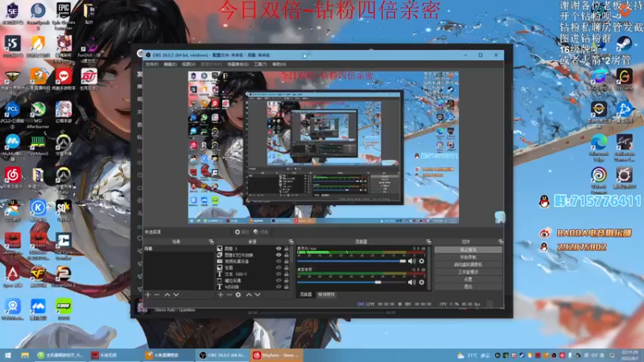Open Microsoft Edge desktop icon
This screenshot has height=362, width=644.
click(x=599, y=147)
